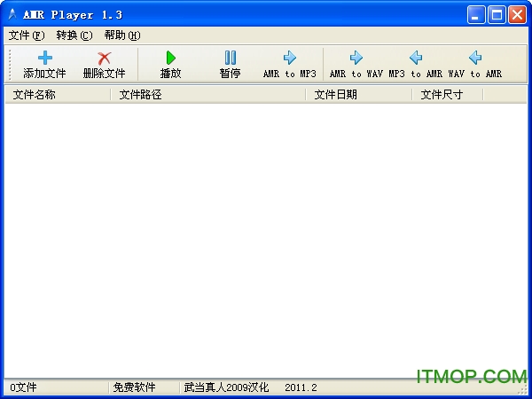The width and height of the screenshot is (532, 399).
Task: Click the 删除文件 (delete file) red X icon
Action: pos(104,58)
